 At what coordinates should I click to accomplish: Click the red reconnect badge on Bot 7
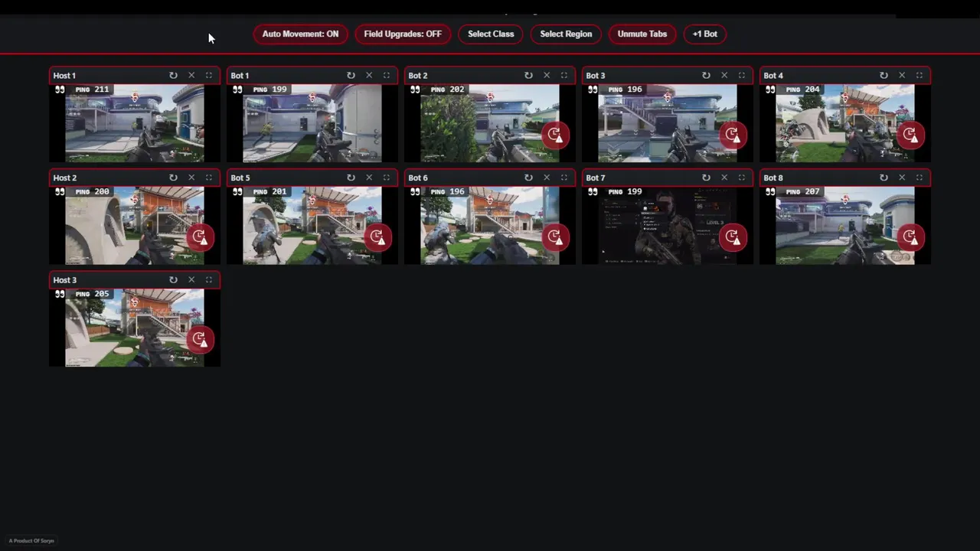pyautogui.click(x=733, y=237)
